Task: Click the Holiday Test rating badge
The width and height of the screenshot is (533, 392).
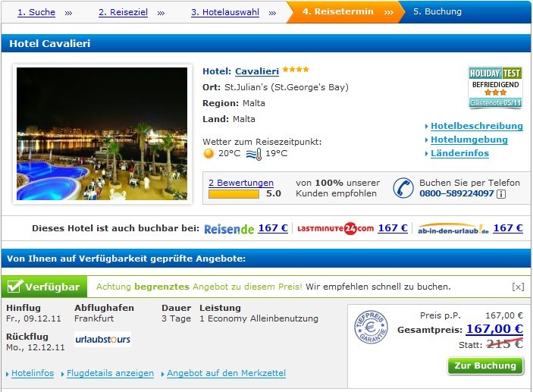Action: click(495, 87)
